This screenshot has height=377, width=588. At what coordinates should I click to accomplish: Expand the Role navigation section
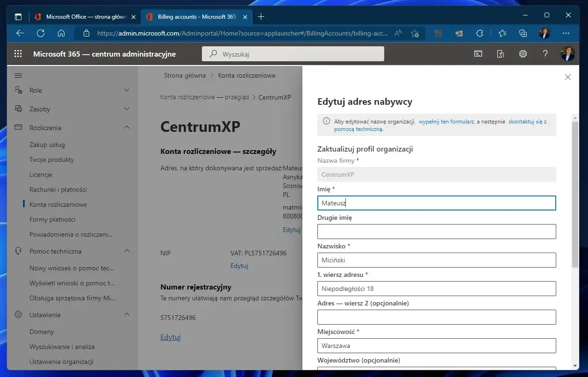click(x=126, y=90)
